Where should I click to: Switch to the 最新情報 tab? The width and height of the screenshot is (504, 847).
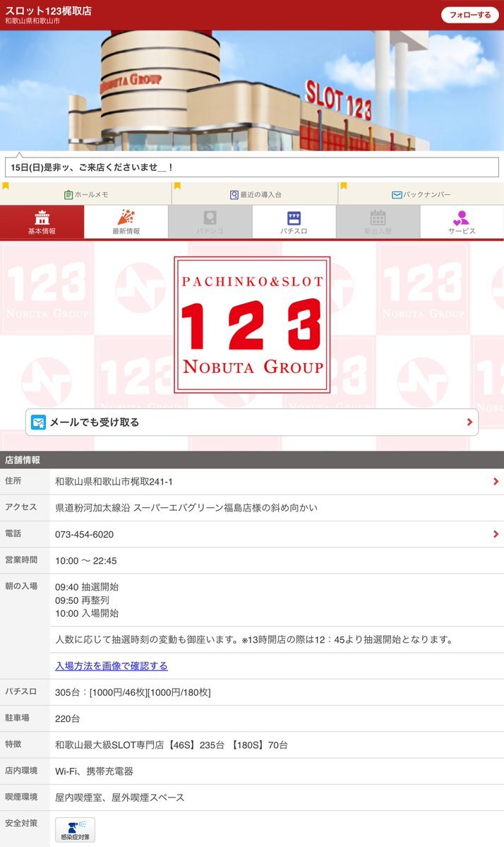(x=126, y=222)
